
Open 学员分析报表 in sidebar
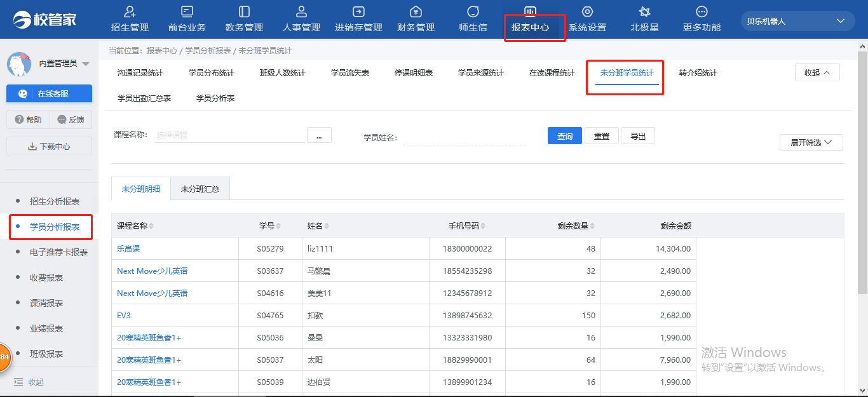[x=55, y=227]
